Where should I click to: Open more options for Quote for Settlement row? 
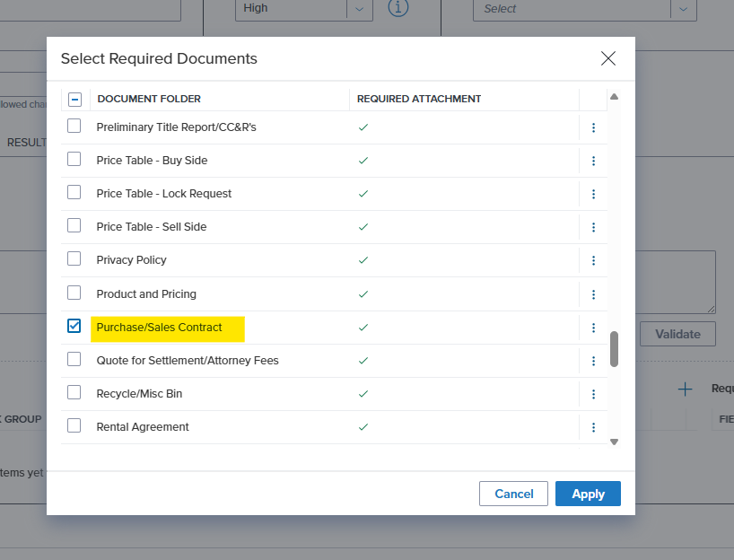pyautogui.click(x=593, y=361)
